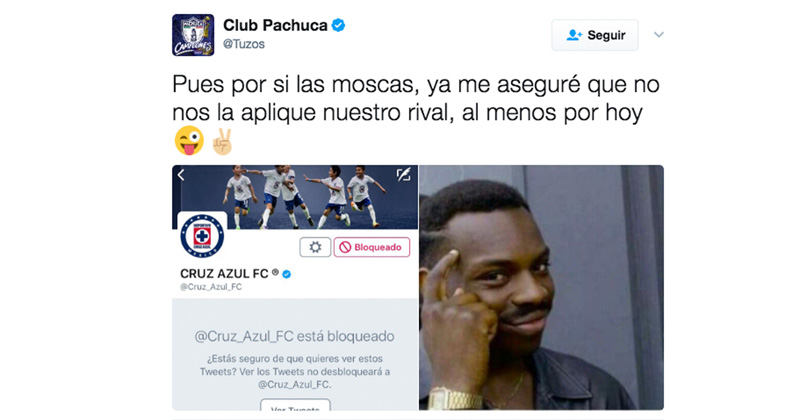
Task: Open the Cruz Azul blocked profile screenshot image
Action: pyautogui.click(x=295, y=287)
